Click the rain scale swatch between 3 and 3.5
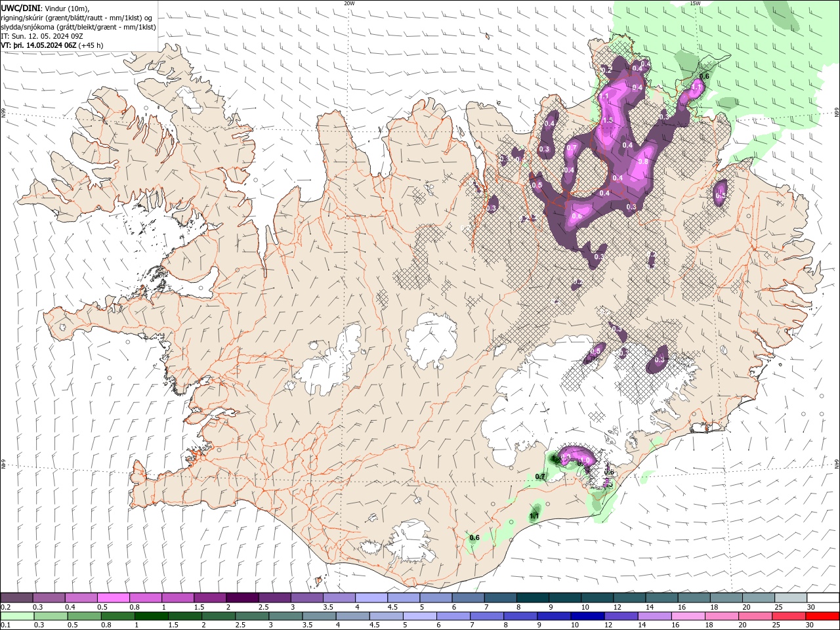Image resolution: width=840 pixels, height=630 pixels. tap(285, 616)
